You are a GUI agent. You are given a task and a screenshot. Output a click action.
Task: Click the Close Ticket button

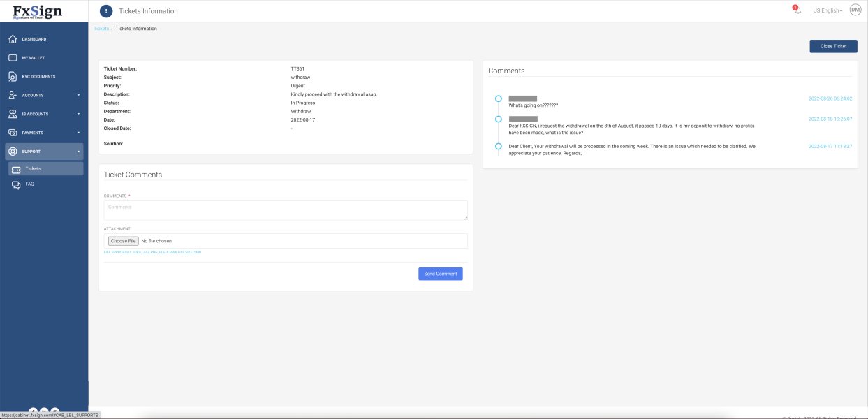click(833, 46)
